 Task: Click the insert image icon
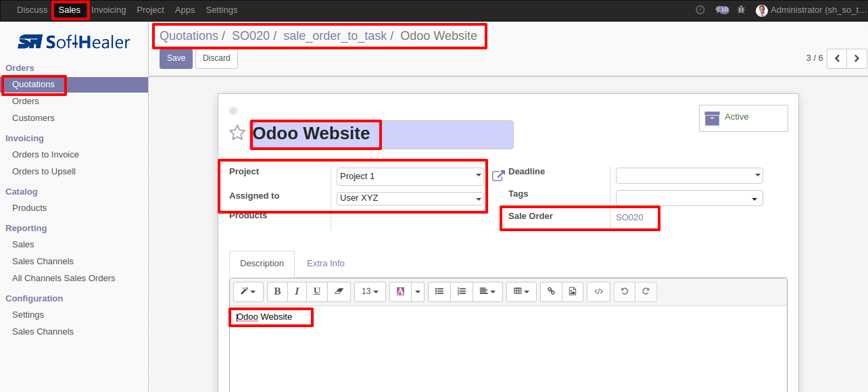tap(572, 291)
